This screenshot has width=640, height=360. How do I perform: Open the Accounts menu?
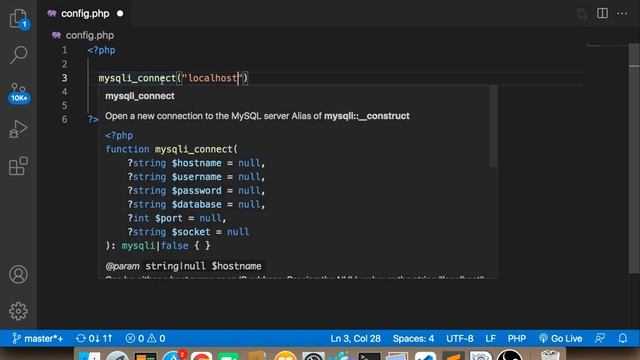(x=18, y=274)
